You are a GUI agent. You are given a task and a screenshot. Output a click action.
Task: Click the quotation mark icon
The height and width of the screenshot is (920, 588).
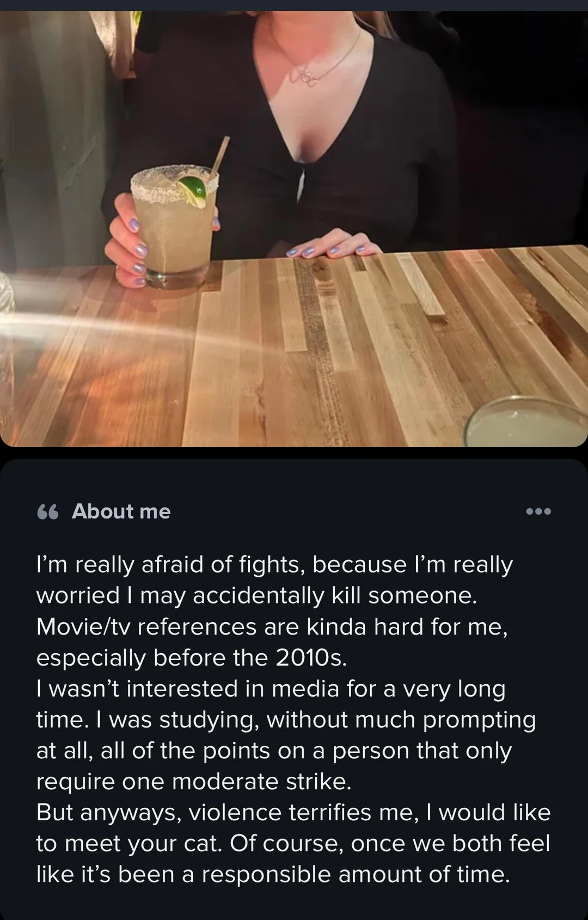pos(48,512)
